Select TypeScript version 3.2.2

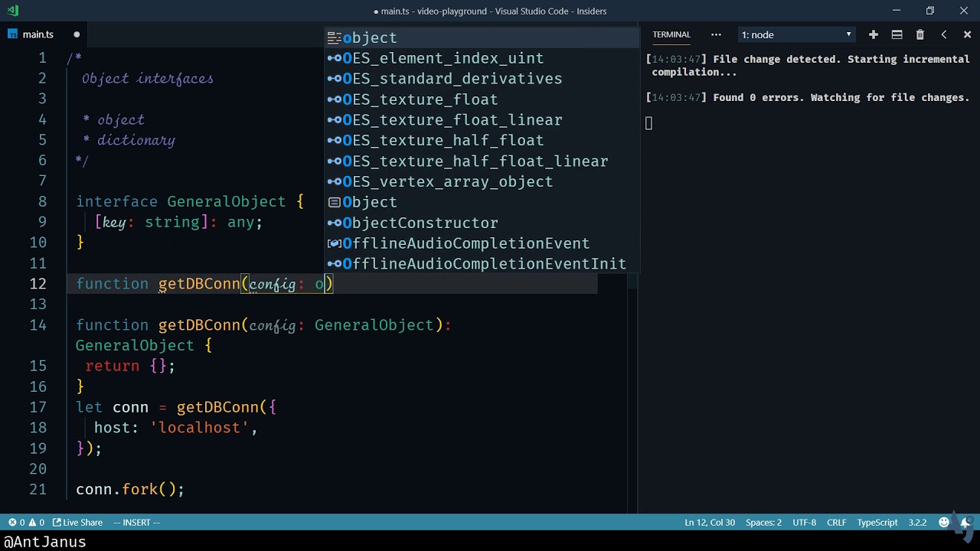(x=917, y=523)
